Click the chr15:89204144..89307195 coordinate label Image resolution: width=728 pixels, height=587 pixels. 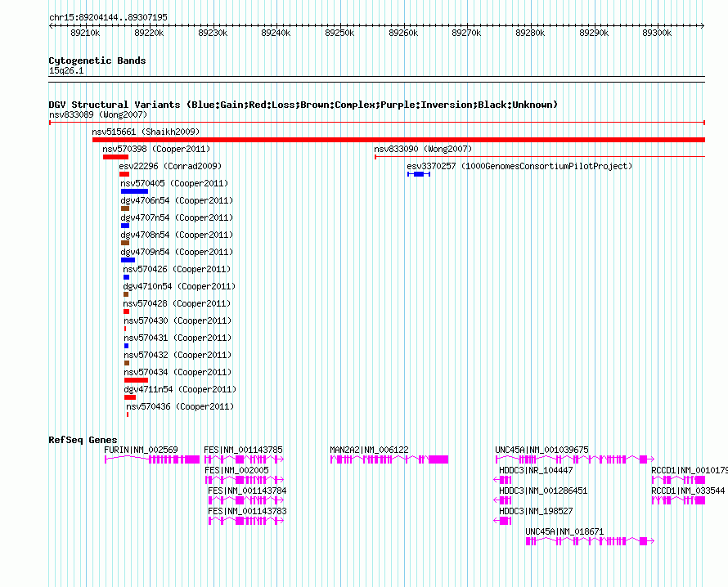pos(108,18)
